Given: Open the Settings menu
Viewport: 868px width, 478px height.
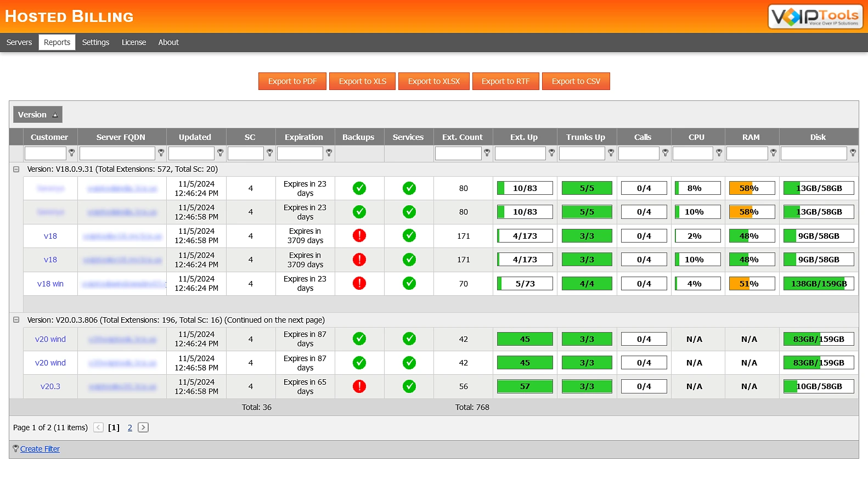Looking at the screenshot, I should [95, 42].
